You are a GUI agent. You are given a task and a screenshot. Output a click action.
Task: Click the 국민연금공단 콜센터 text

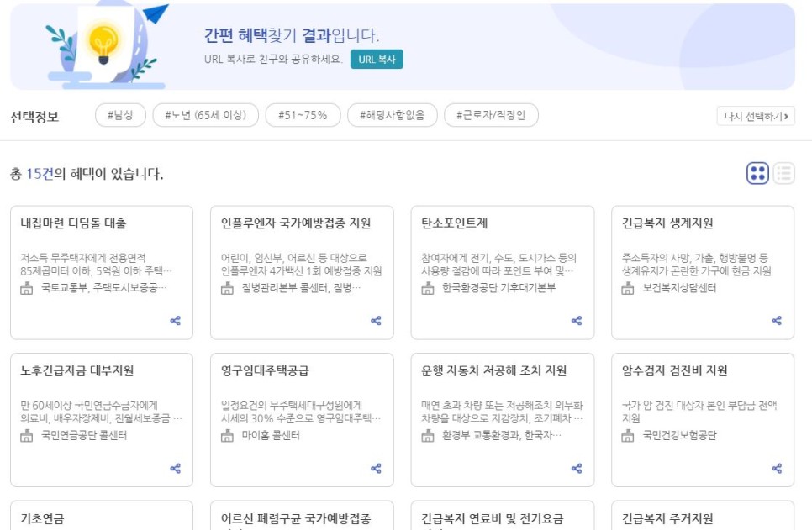point(84,435)
